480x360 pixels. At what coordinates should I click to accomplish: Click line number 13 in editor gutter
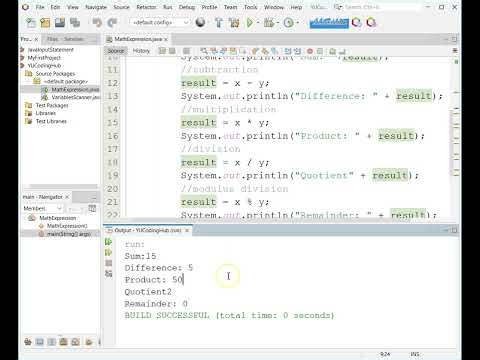[x=113, y=96]
